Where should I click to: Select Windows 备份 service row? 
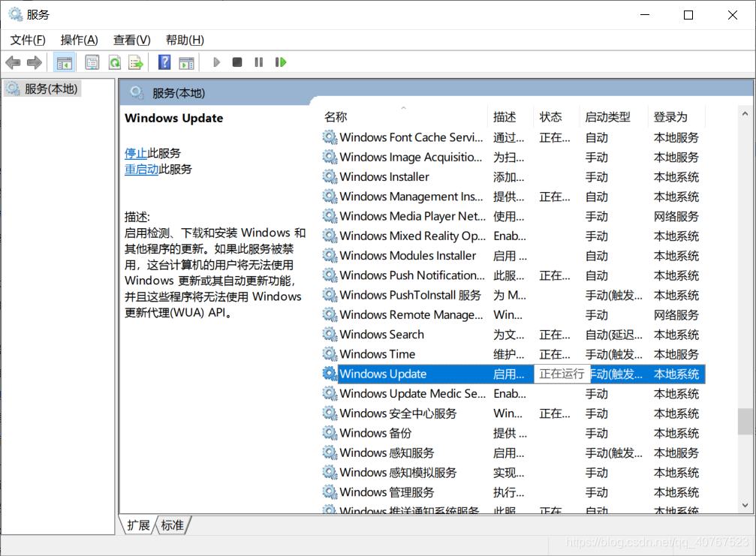(x=513, y=433)
